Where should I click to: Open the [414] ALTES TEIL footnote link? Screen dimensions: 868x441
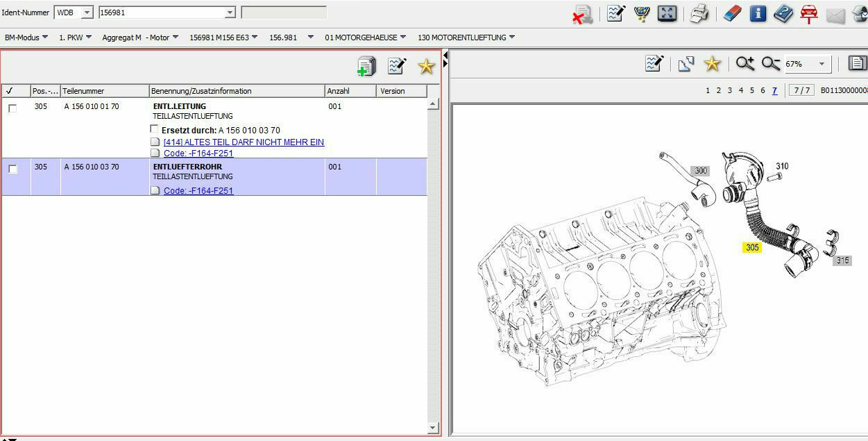click(x=244, y=142)
